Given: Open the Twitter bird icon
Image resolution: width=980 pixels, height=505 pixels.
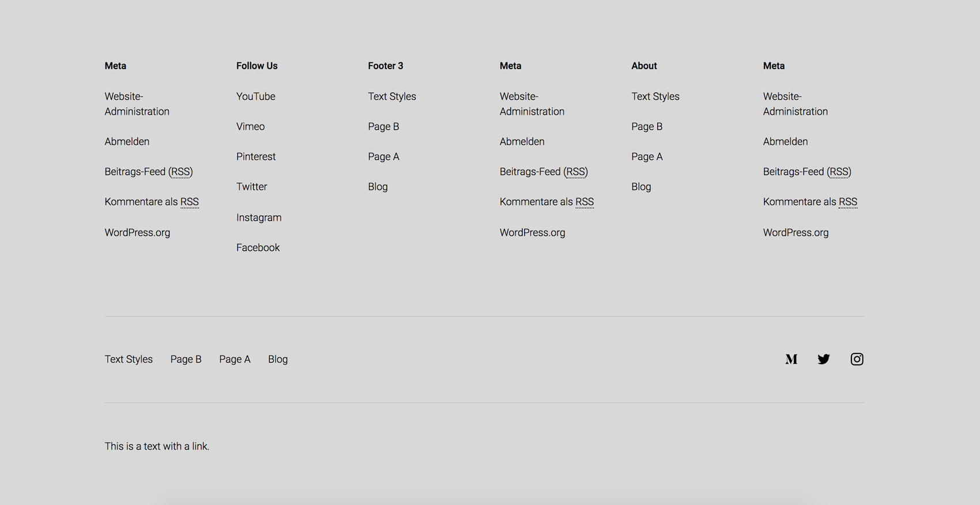Looking at the screenshot, I should click(824, 359).
